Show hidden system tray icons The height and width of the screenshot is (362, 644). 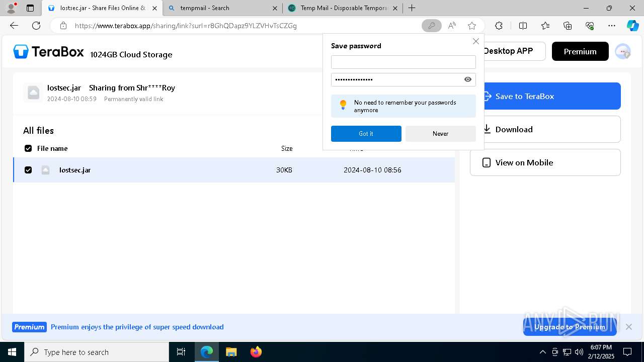click(x=542, y=352)
